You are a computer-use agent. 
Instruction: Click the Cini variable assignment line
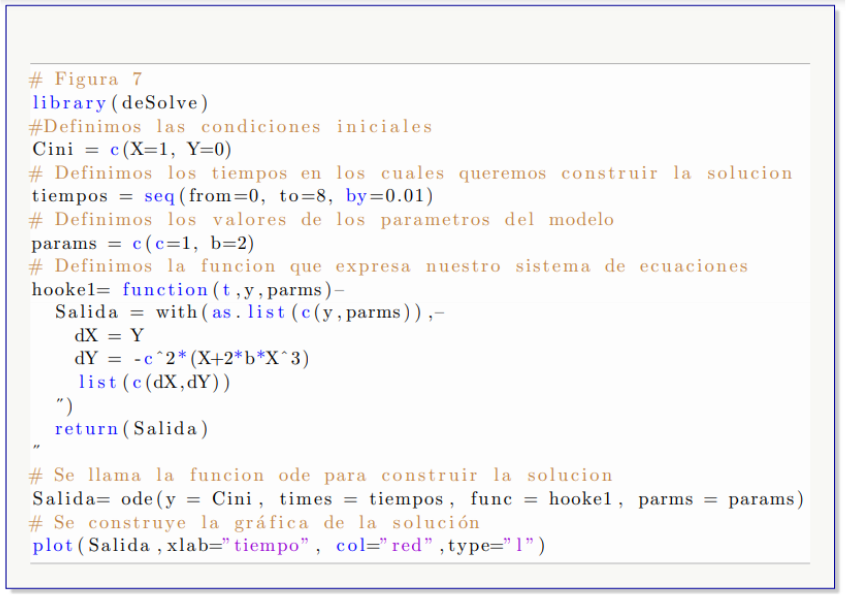coord(131,149)
